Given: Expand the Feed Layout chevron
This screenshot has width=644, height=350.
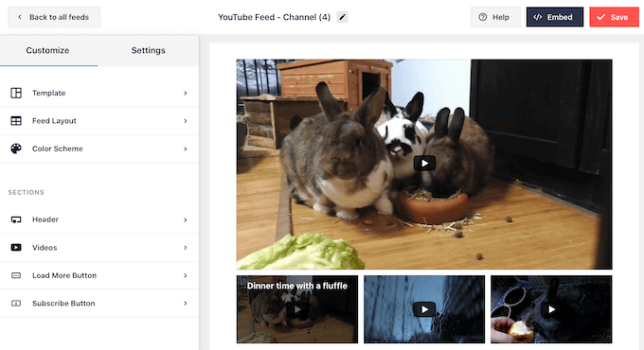Looking at the screenshot, I should 186,121.
